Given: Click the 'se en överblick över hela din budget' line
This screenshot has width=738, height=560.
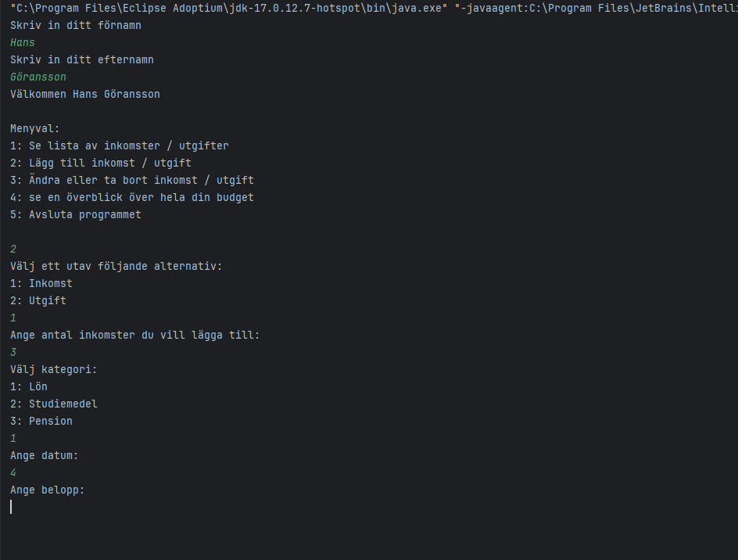Looking at the screenshot, I should [132, 198].
